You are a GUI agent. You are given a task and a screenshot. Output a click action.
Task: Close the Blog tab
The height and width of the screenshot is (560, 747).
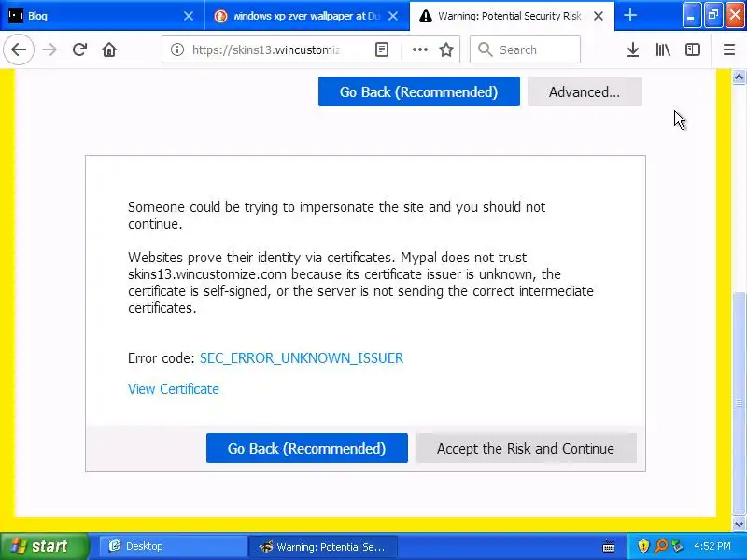[189, 16]
